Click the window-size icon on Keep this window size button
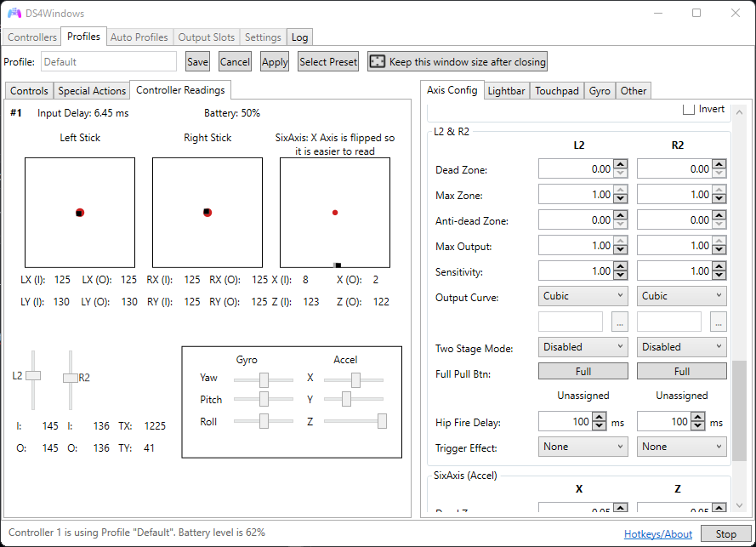 coord(377,62)
